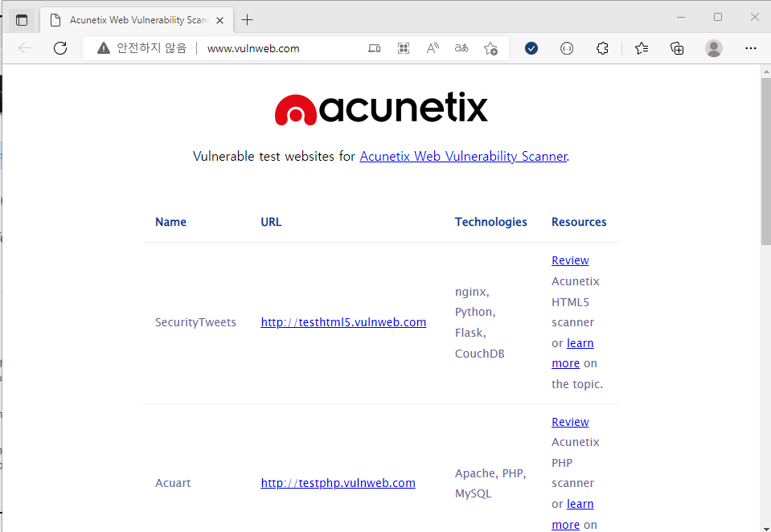The height and width of the screenshot is (532, 771).
Task: Maximize the browser window
Action: click(718, 17)
